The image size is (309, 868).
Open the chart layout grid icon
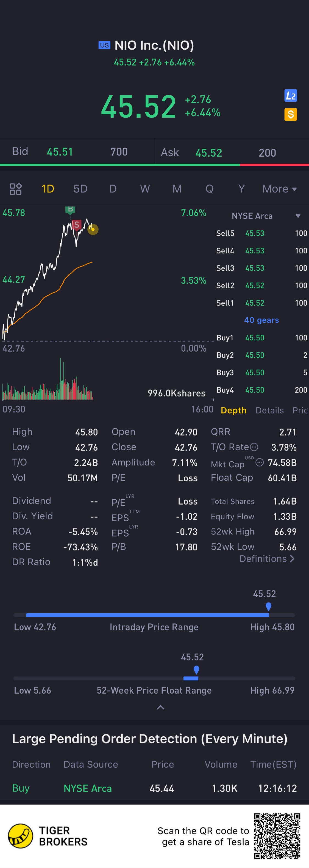pyautogui.click(x=15, y=189)
